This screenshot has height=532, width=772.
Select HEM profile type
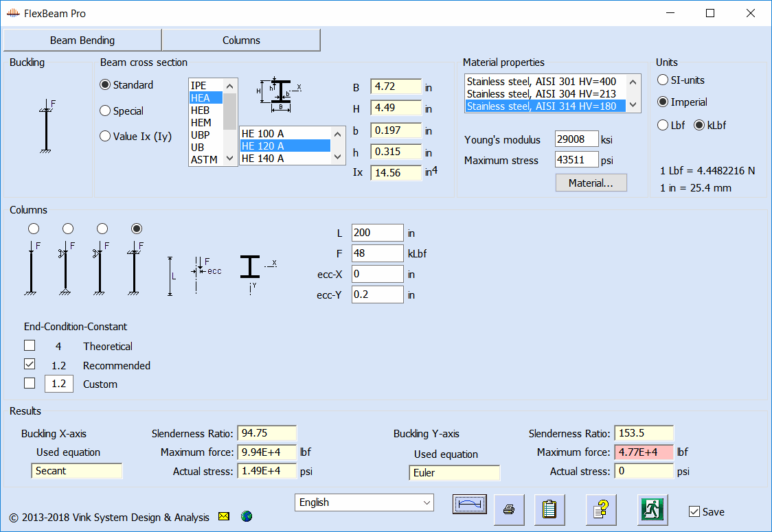click(206, 123)
